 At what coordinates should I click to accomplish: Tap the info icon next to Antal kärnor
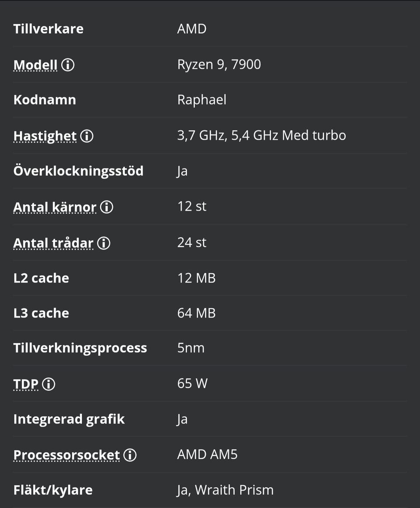coord(106,207)
